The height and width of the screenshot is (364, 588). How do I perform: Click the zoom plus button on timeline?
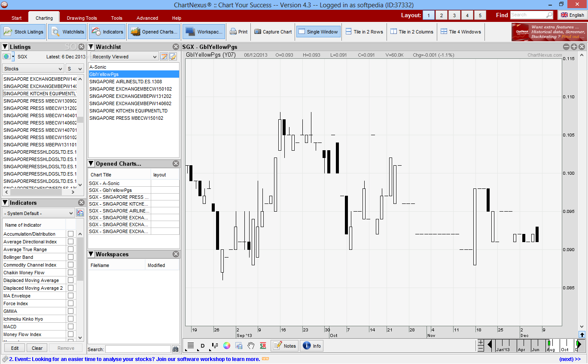pos(481,343)
